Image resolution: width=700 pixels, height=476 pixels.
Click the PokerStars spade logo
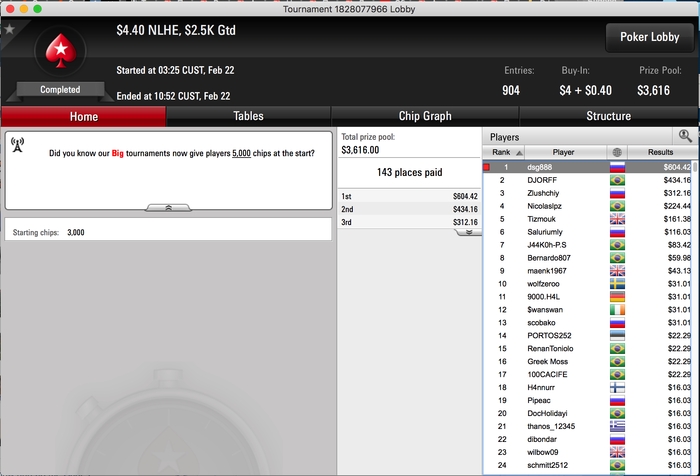point(60,51)
